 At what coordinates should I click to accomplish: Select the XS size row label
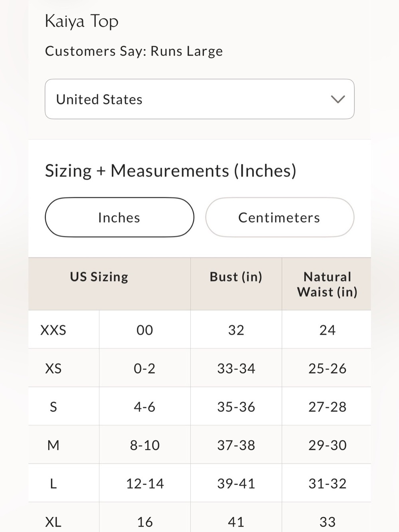coord(53,368)
